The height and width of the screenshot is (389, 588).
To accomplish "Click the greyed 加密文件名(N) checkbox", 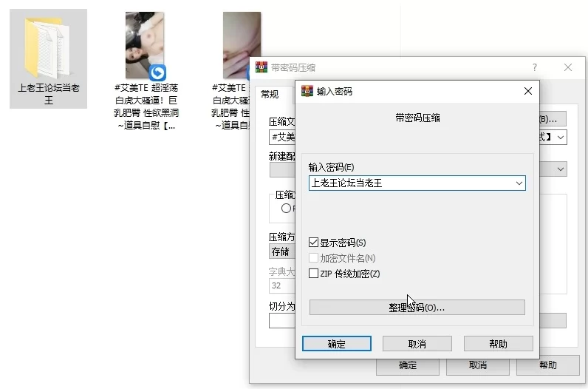I will coord(313,257).
